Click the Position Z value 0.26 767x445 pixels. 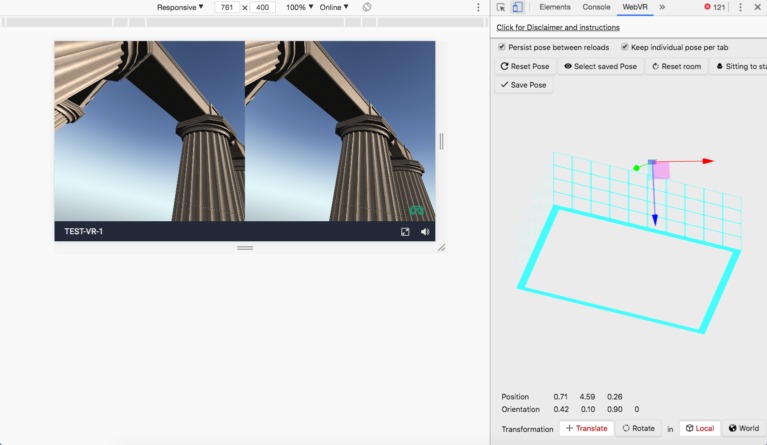(614, 397)
